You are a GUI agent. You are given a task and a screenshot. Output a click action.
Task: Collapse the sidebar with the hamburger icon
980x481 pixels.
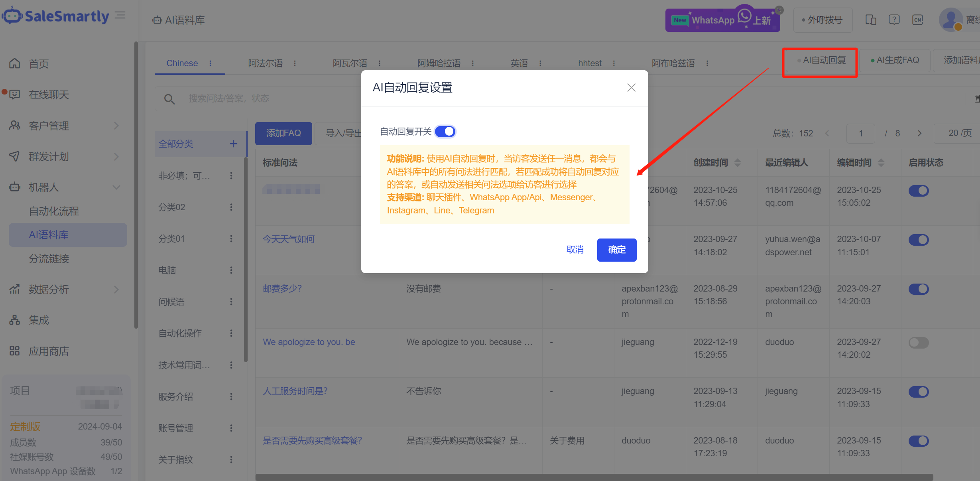coord(120,16)
